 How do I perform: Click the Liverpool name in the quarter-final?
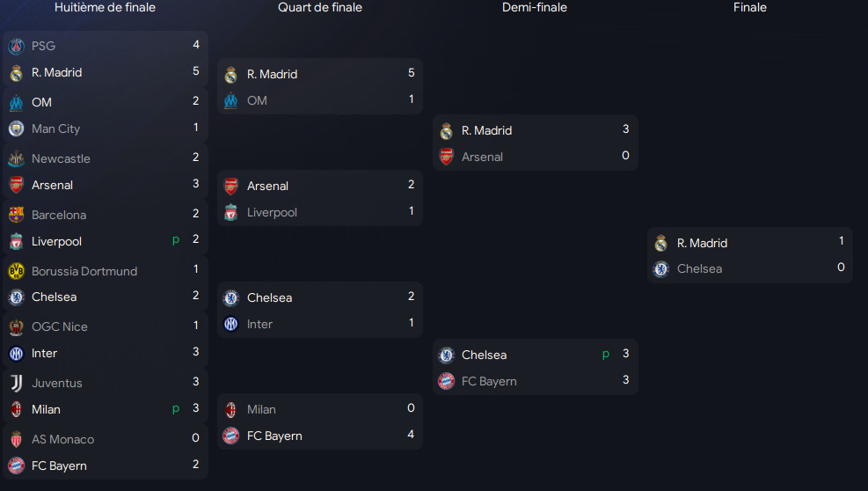point(272,213)
